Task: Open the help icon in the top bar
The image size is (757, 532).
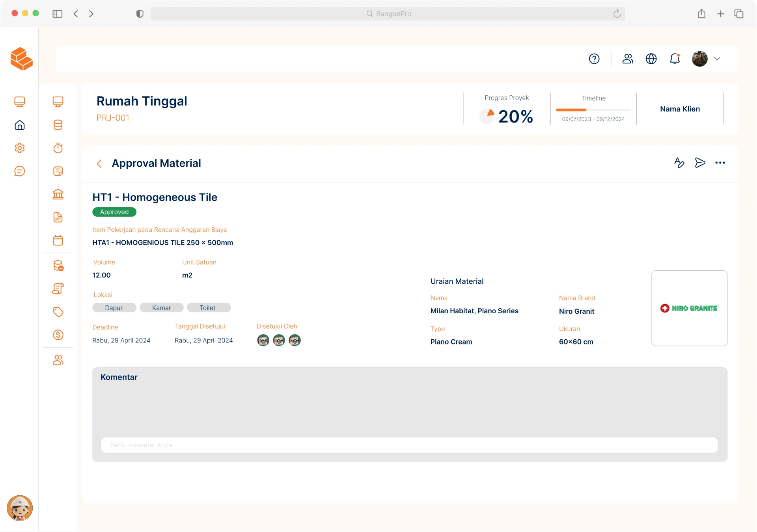Action: tap(595, 59)
